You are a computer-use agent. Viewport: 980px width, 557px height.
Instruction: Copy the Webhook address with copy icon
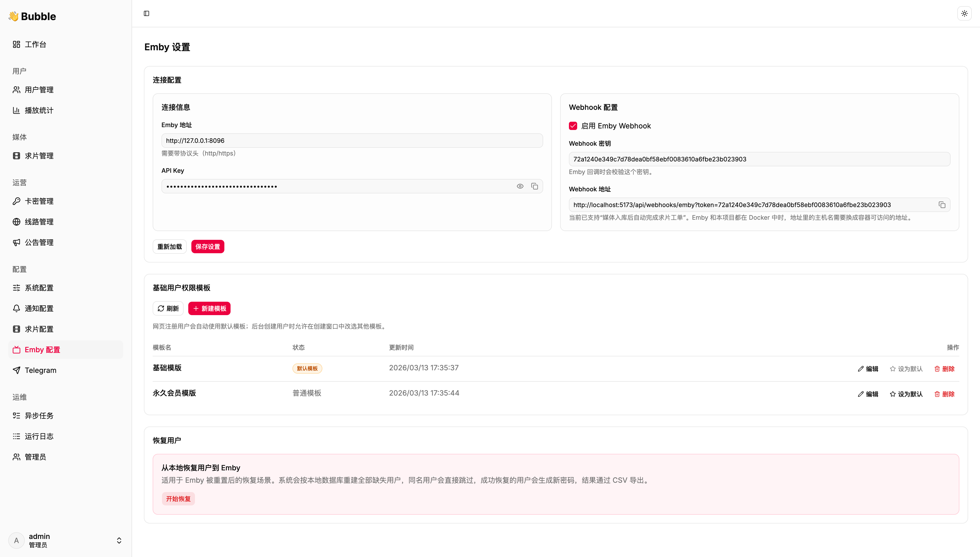[x=942, y=205]
